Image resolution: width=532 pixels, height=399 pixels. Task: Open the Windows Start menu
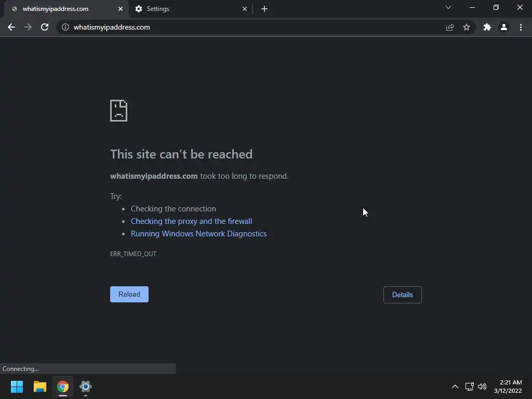(x=17, y=387)
